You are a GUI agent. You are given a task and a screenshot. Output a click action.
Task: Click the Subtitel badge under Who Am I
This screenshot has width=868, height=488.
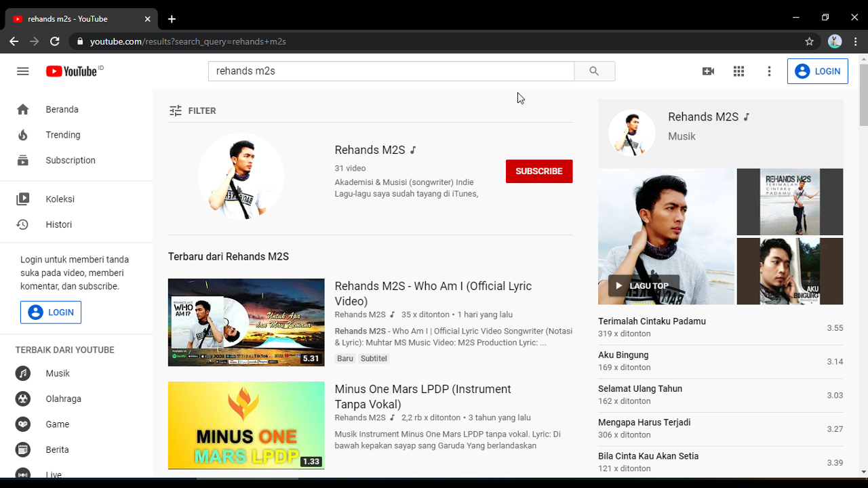374,359
